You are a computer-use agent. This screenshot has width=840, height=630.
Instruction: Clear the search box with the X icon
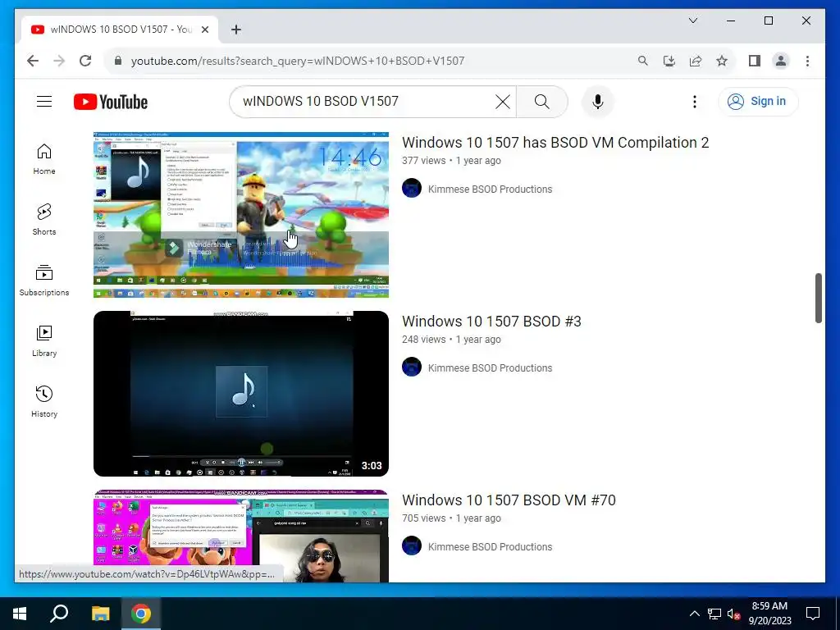[503, 101]
